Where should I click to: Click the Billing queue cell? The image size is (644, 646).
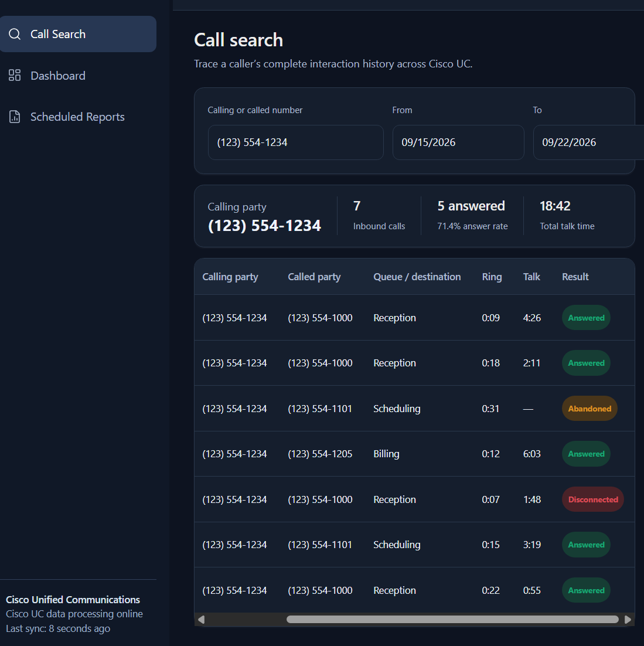point(386,454)
